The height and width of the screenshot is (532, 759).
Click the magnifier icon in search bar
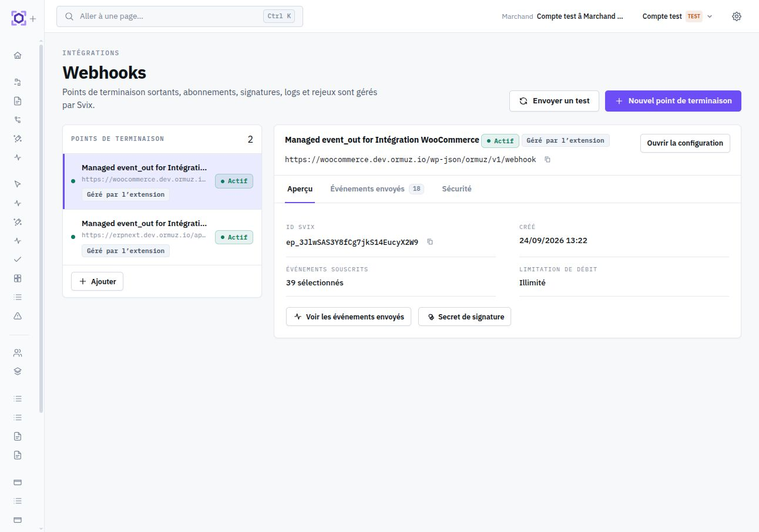point(70,16)
